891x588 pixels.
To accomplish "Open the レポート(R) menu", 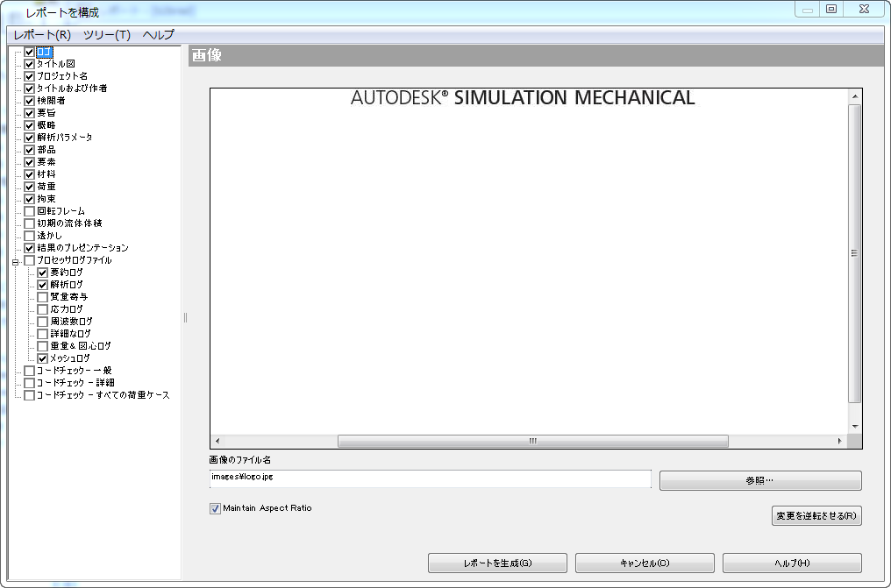I will 42,35.
